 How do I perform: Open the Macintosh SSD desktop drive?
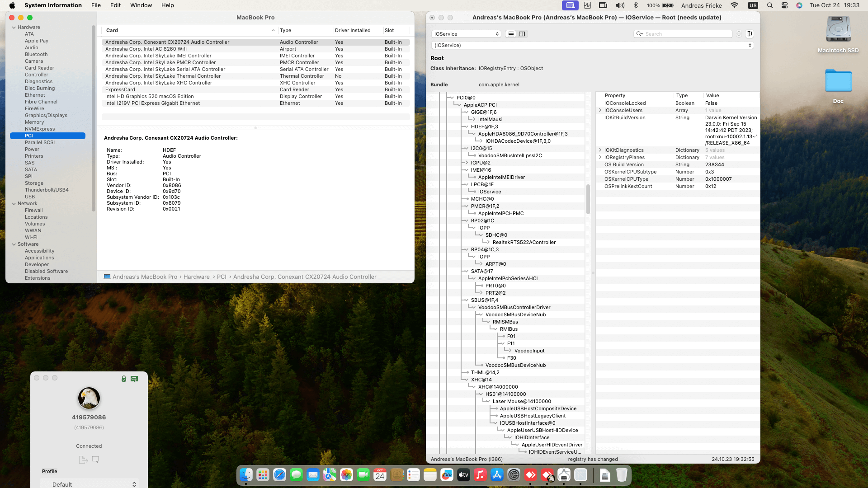point(838,34)
